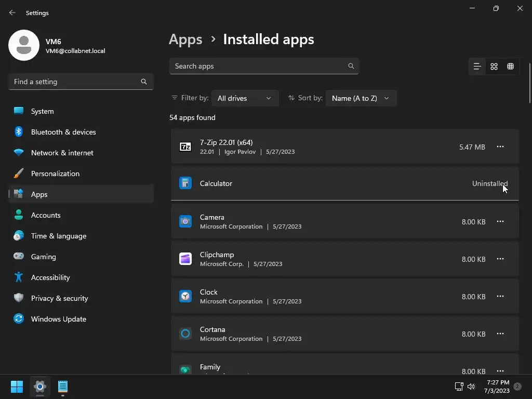Switch to grid view layout
Screen dimensions: 532x399
click(x=494, y=66)
